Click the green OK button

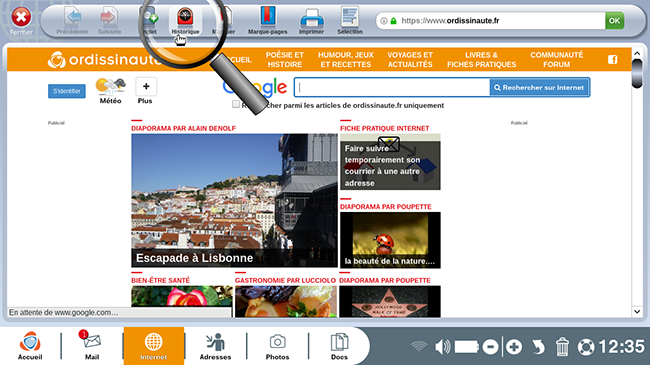coord(614,20)
